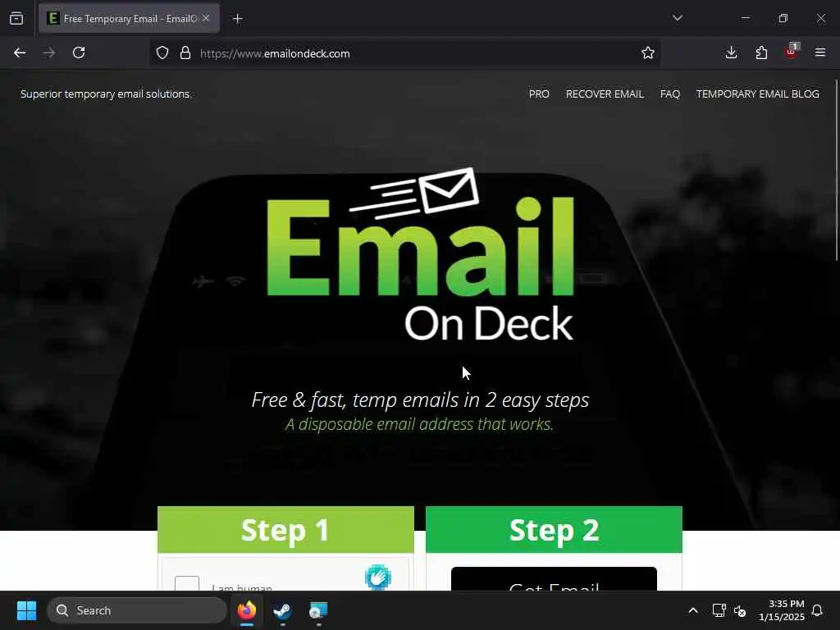Click the Email On Deck logo
This screenshot has height=630, width=840.
421,254
